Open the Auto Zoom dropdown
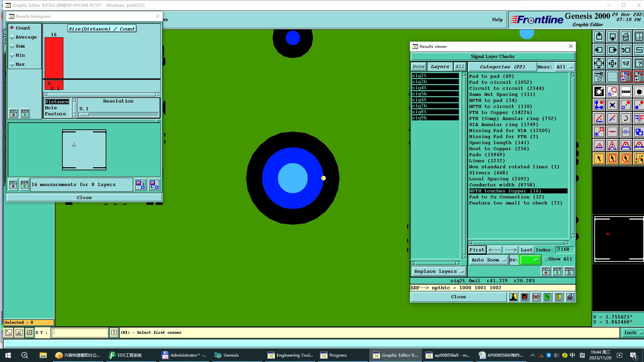This screenshot has width=644, height=362. pyautogui.click(x=488, y=260)
